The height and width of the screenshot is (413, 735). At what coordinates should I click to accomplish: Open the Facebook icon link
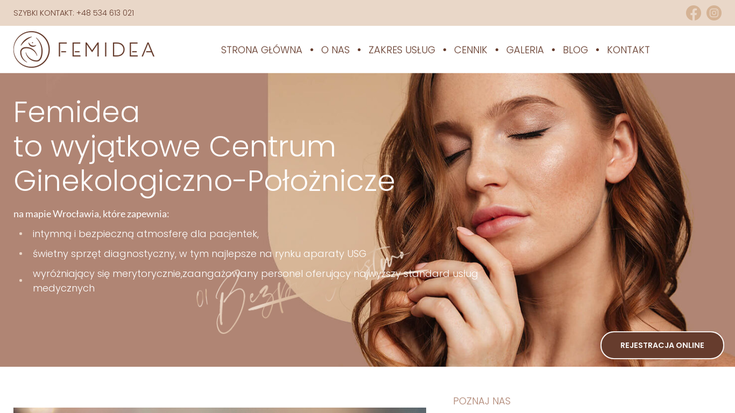693,13
